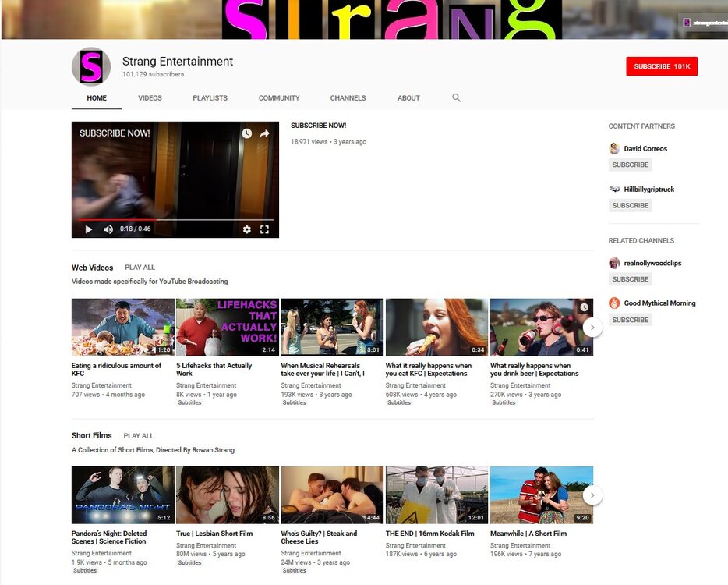Click 5 Lifehacks that Actually Work title
728x585 pixels.
214,370
